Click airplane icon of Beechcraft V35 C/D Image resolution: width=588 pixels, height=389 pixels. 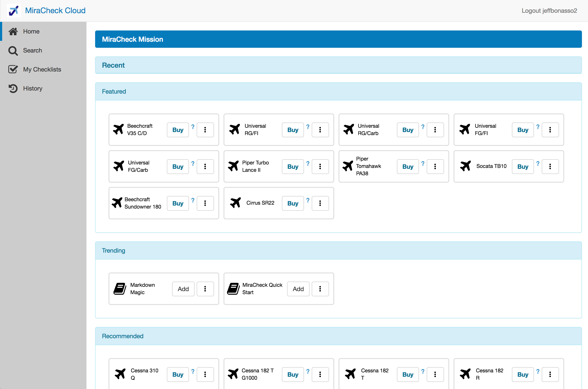click(x=118, y=129)
